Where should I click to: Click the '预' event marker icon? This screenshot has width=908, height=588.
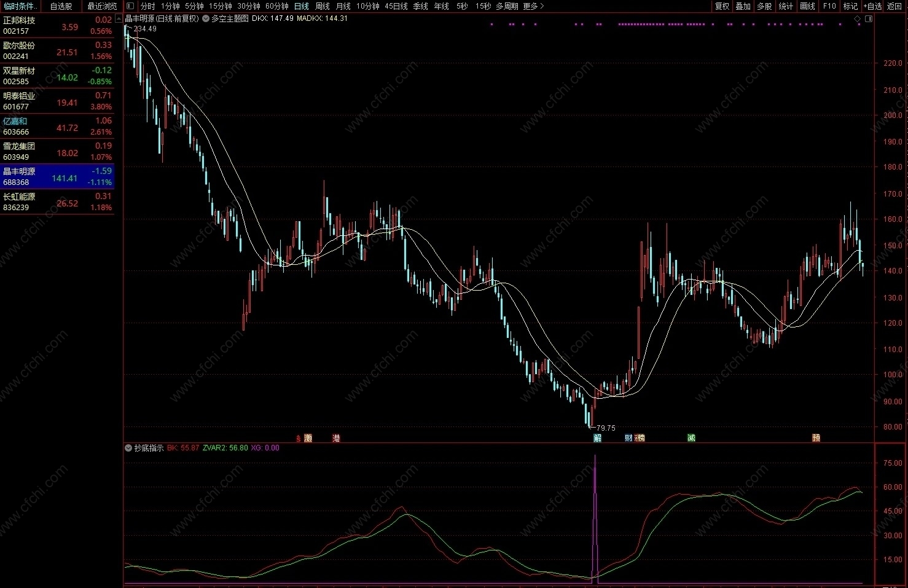[x=816, y=438]
